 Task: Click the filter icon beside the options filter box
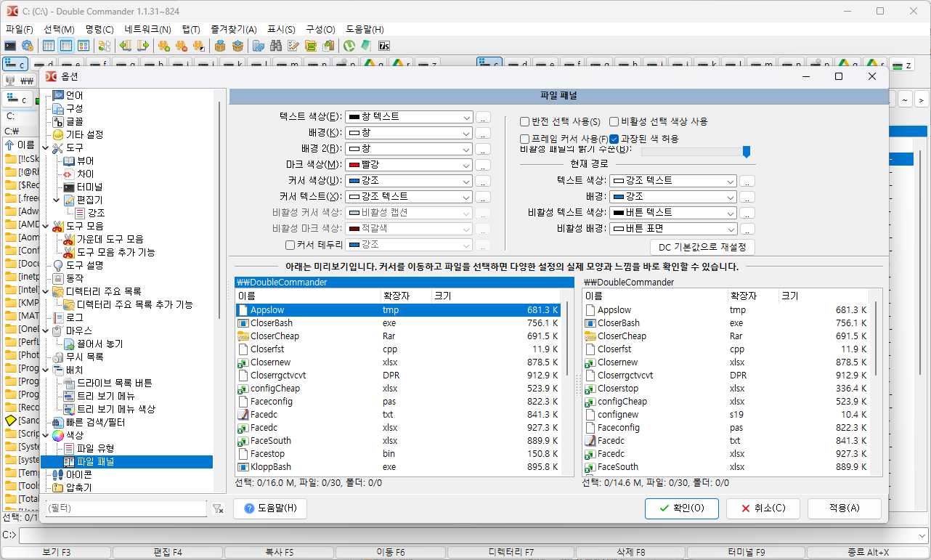tap(218, 509)
